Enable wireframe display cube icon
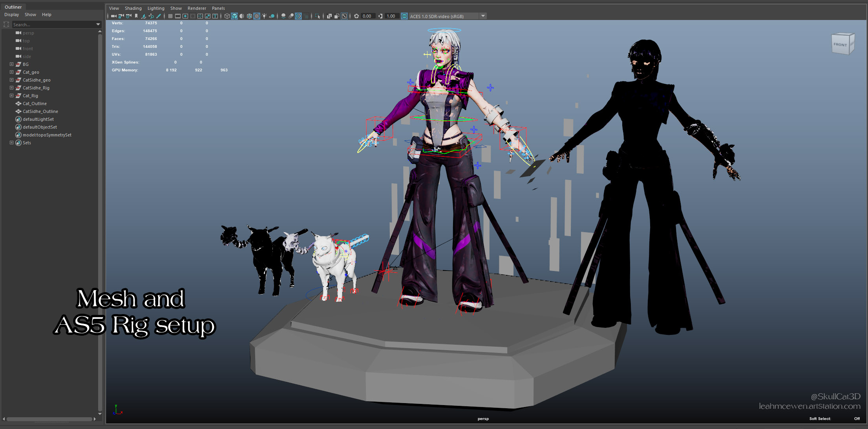The height and width of the screenshot is (429, 868). 227,16
